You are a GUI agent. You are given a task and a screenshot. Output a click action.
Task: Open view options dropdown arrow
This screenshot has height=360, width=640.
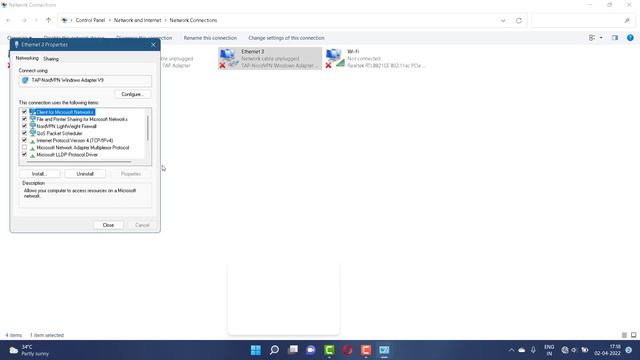(601, 38)
